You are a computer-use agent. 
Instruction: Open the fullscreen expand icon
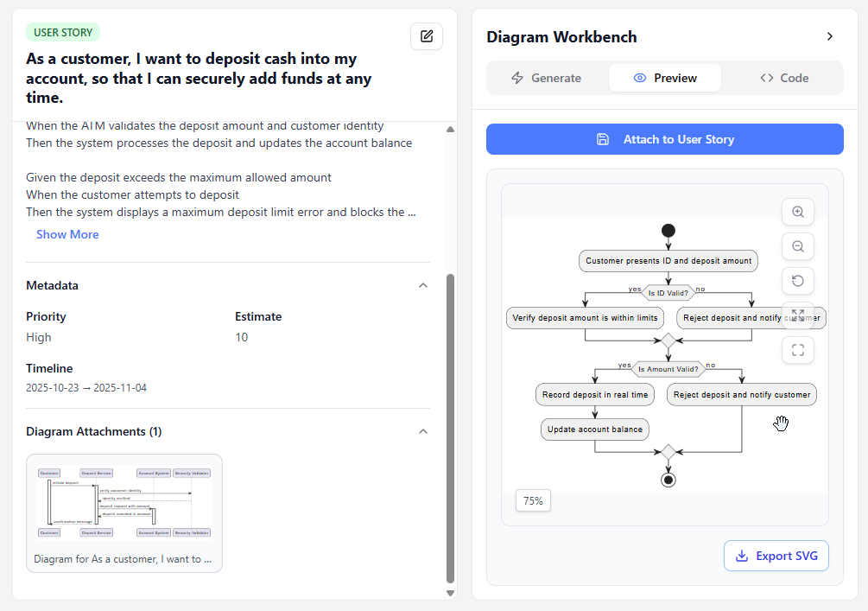coord(797,315)
